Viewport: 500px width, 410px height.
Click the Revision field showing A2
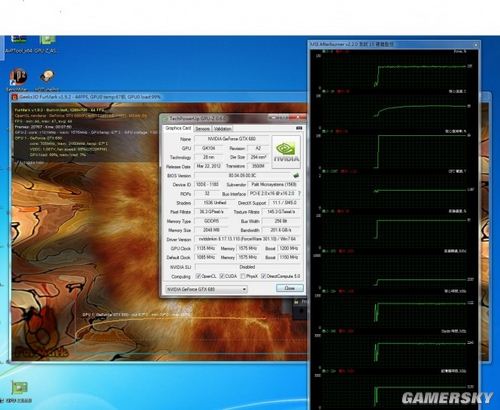[x=258, y=148]
